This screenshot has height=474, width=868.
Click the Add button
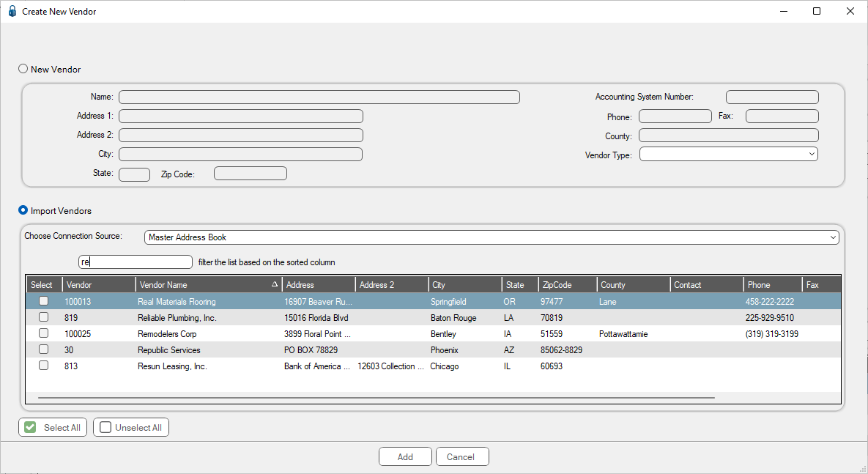tap(405, 457)
